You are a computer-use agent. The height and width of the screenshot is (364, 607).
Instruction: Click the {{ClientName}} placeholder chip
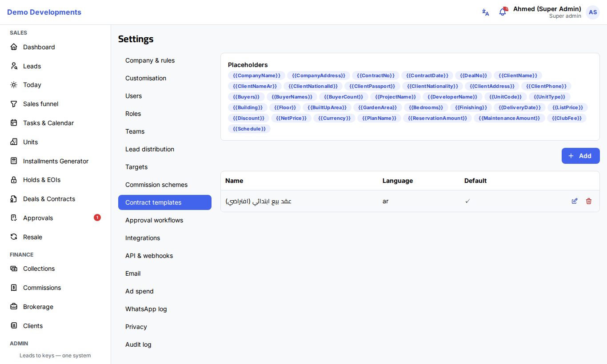[518, 75]
